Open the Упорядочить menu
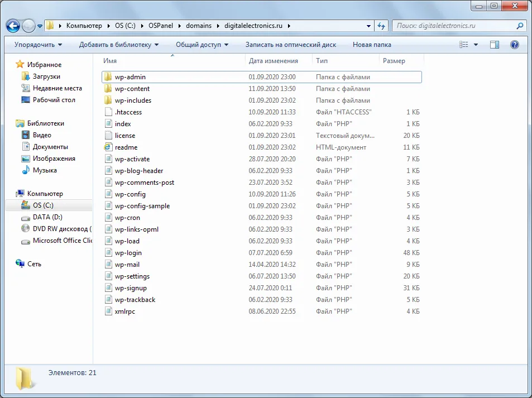The width and height of the screenshot is (532, 398). [39, 45]
